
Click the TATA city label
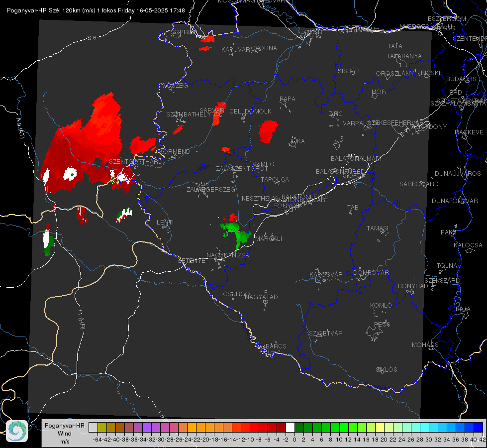pos(395,46)
